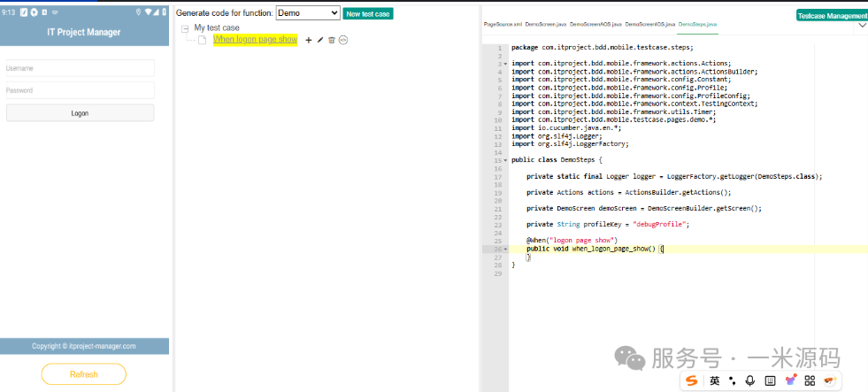Screen dimensions: 868x392
Task: Click the 'Copyright © itproject-manager.com' footer
Action: pos(83,346)
